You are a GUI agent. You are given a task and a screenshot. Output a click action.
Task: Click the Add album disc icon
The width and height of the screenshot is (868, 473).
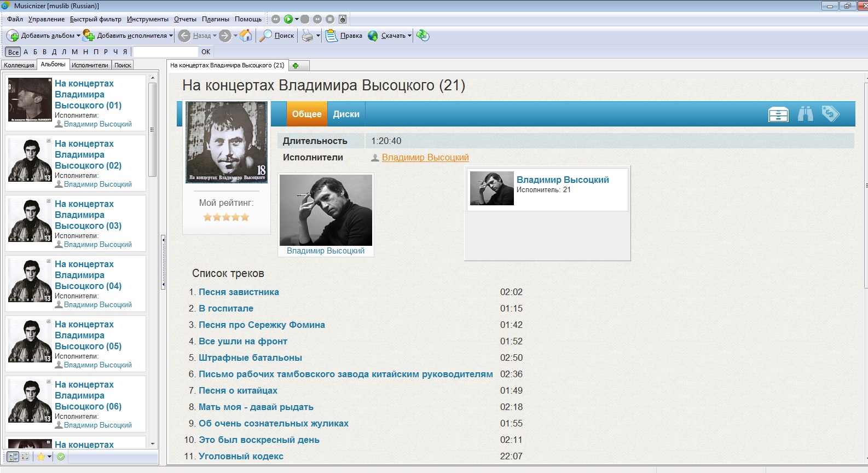coord(13,36)
